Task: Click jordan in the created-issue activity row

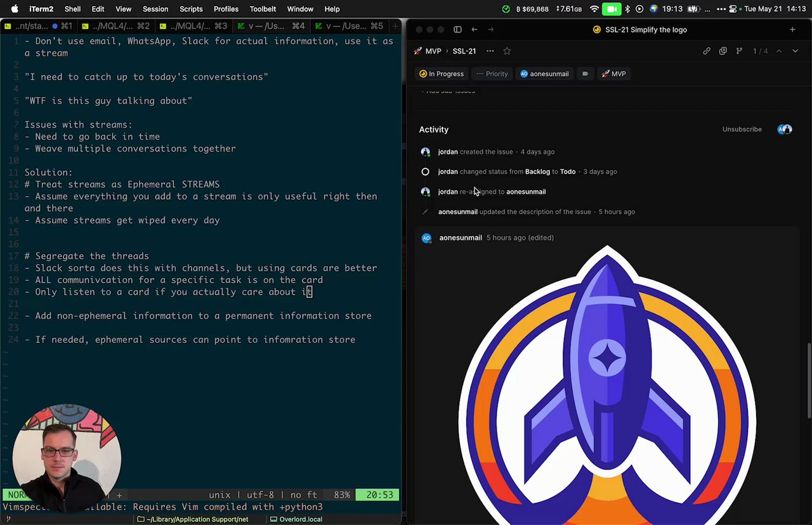Action: [448, 152]
